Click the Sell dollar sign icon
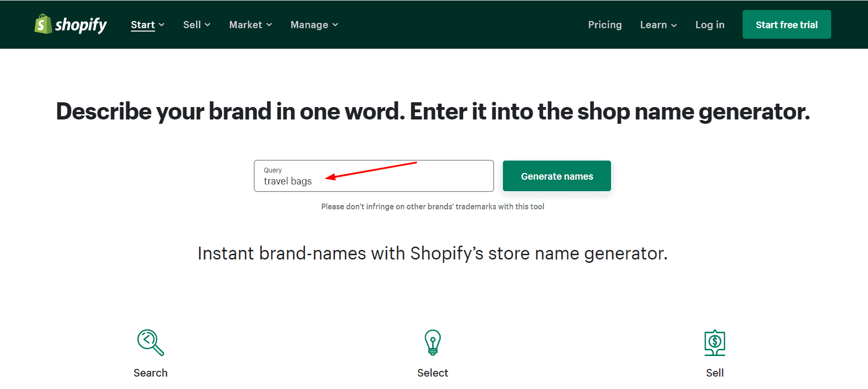This screenshot has width=868, height=389. pyautogui.click(x=714, y=343)
